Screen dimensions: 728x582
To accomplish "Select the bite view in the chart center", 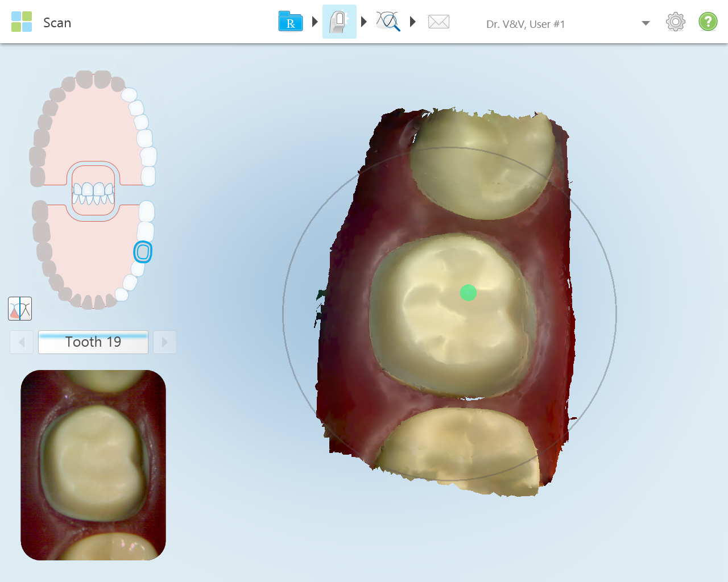I will click(x=93, y=193).
